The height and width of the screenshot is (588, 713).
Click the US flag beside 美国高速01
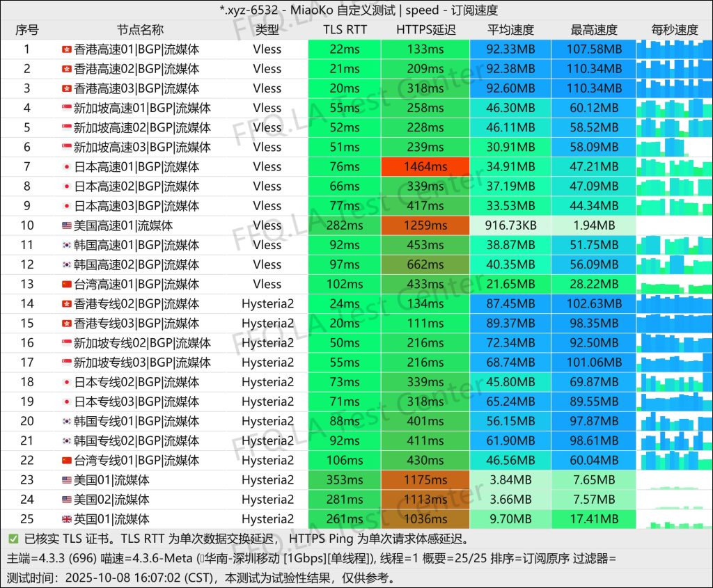pyautogui.click(x=66, y=225)
